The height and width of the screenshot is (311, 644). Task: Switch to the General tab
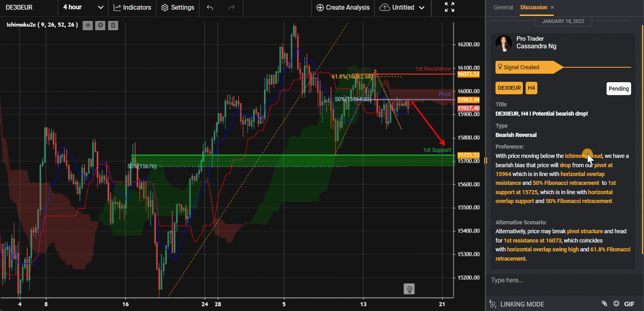coord(503,7)
